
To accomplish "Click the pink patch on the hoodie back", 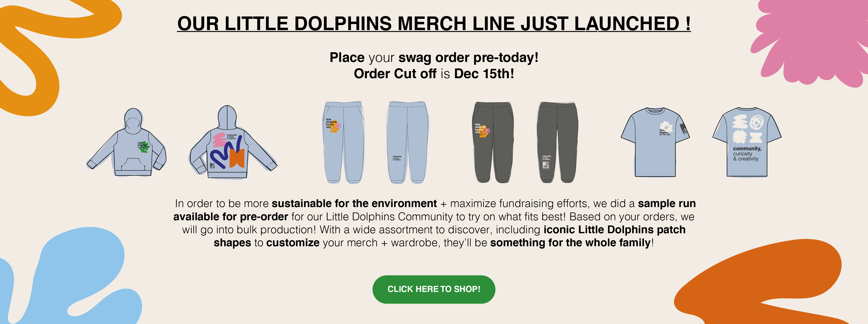I will 219,140.
